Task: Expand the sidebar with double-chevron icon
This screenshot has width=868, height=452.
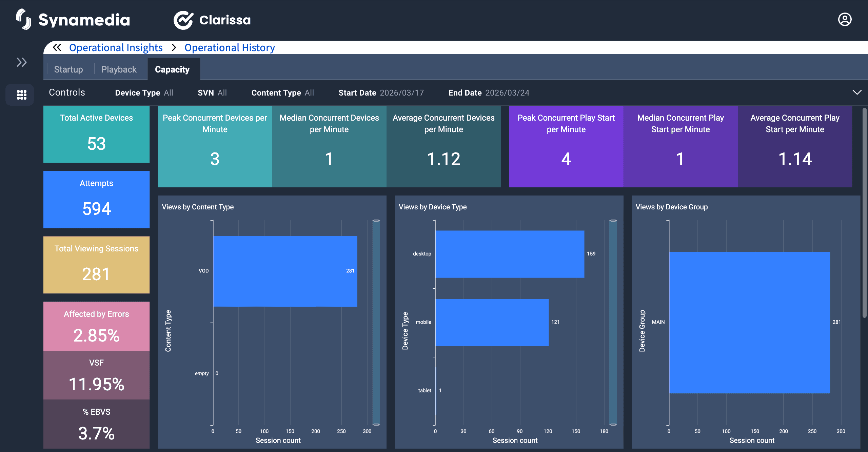Action: (x=21, y=62)
